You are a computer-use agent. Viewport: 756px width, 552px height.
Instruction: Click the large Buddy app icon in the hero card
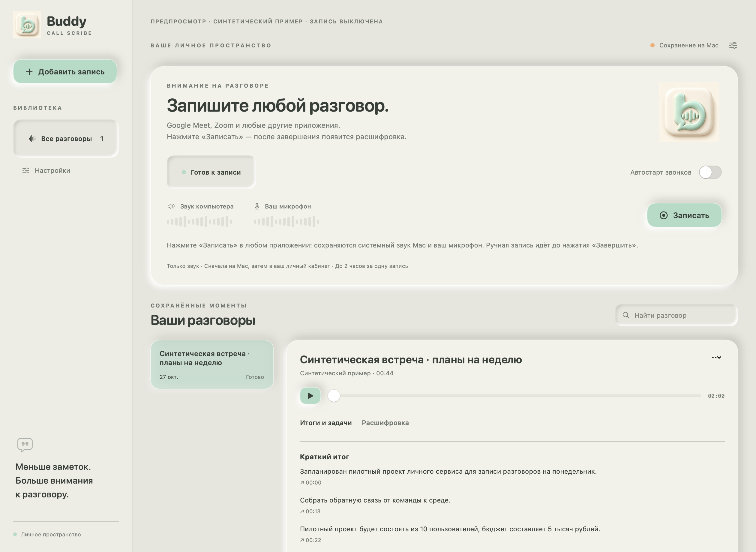tap(688, 112)
